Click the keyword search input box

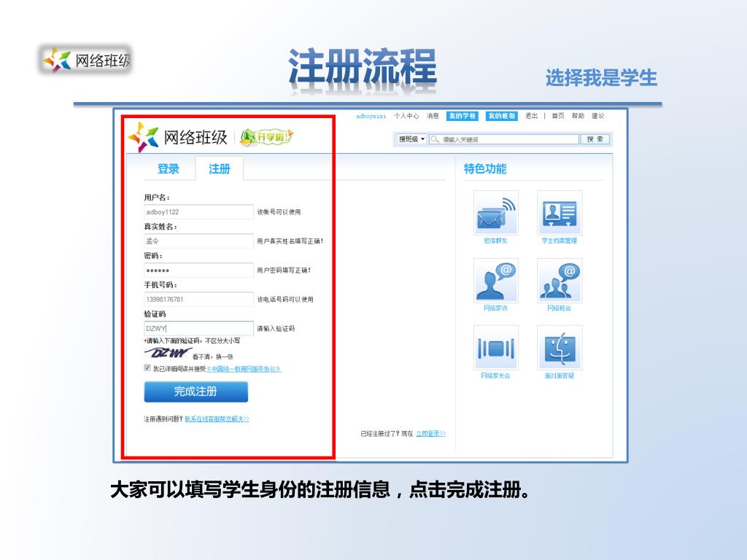coord(503,139)
